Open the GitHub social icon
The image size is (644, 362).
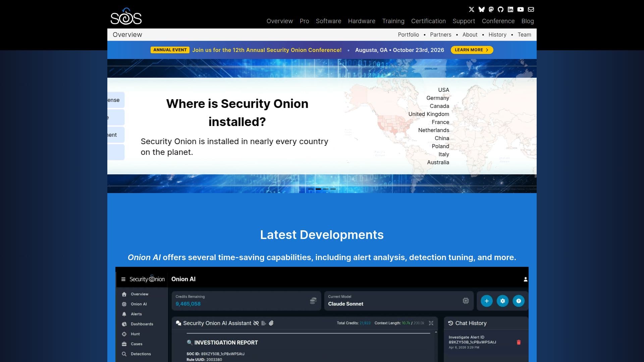click(x=500, y=9)
